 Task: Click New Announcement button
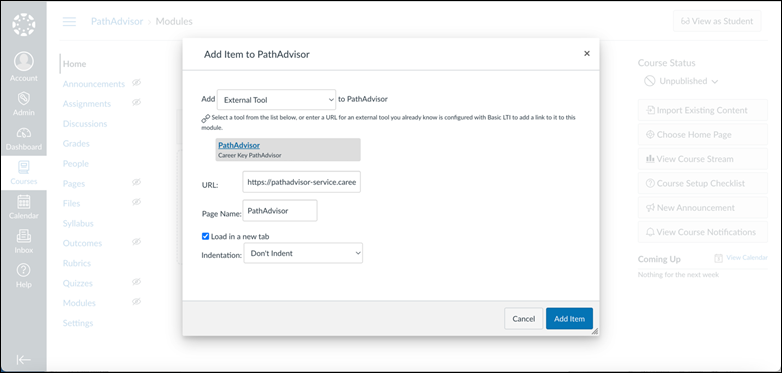(703, 207)
